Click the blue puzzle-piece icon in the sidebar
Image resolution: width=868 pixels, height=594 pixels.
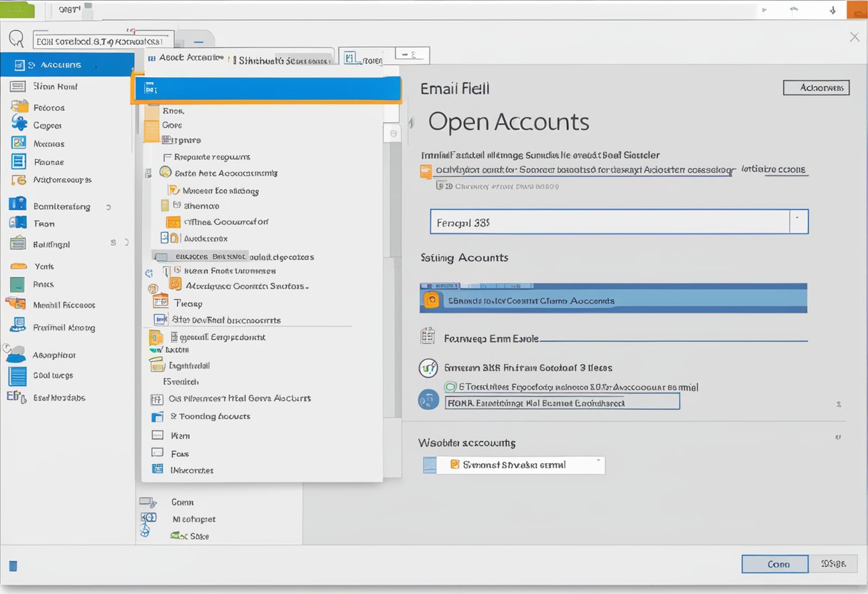(x=19, y=124)
